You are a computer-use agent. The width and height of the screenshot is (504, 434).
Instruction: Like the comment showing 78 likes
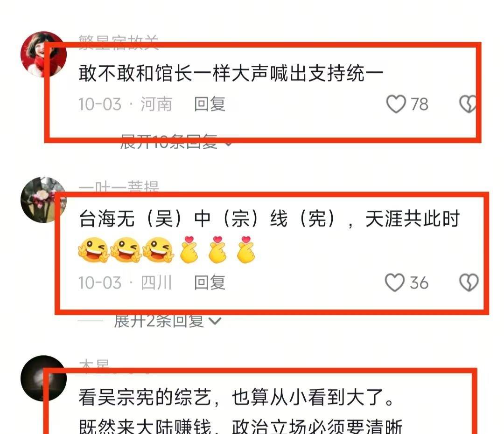coord(396,103)
